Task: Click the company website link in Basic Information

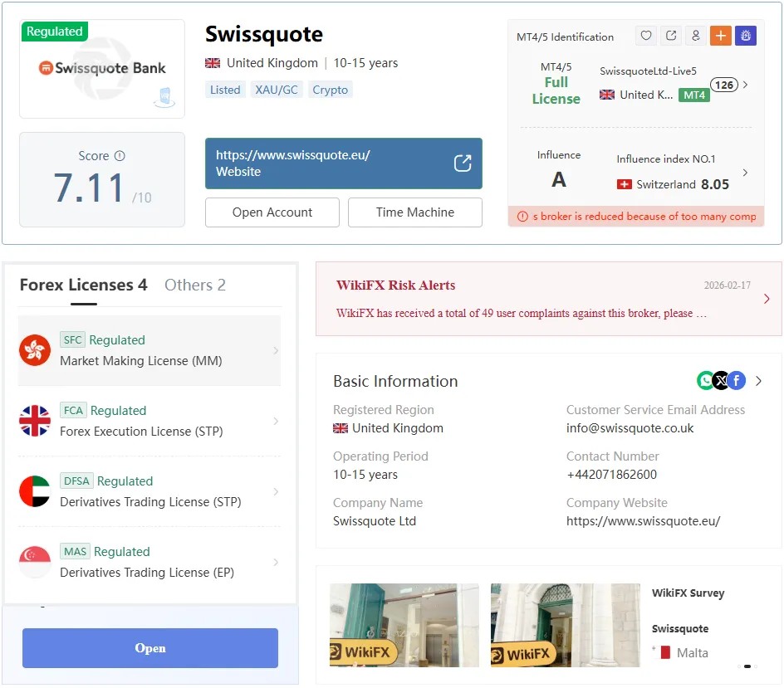Action: point(643,521)
